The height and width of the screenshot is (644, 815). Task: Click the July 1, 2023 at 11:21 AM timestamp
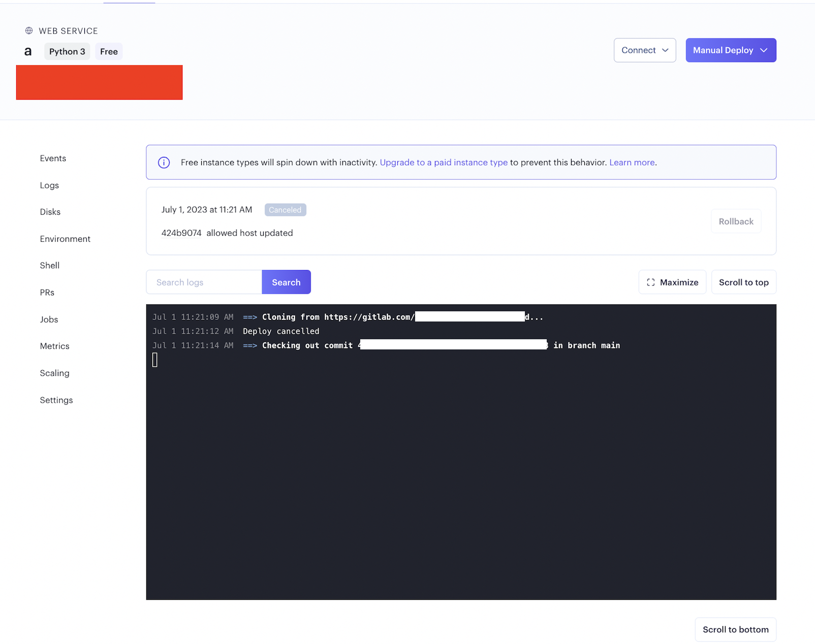207,210
